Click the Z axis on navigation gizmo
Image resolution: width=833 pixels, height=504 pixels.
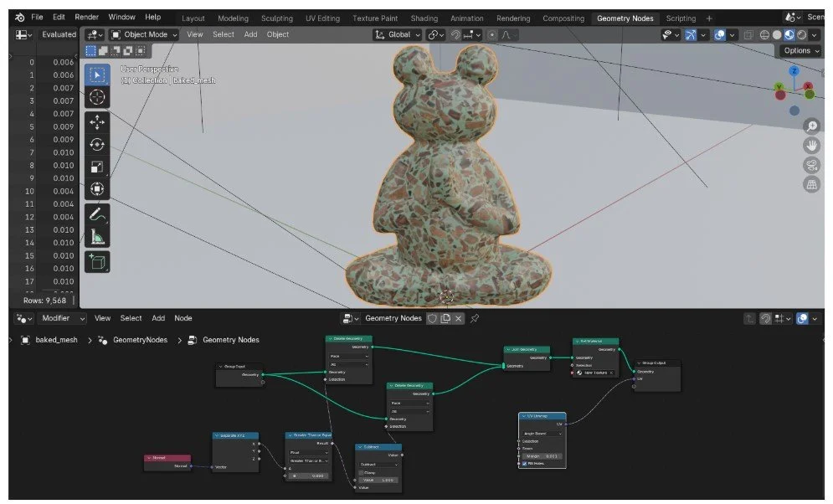tap(794, 71)
